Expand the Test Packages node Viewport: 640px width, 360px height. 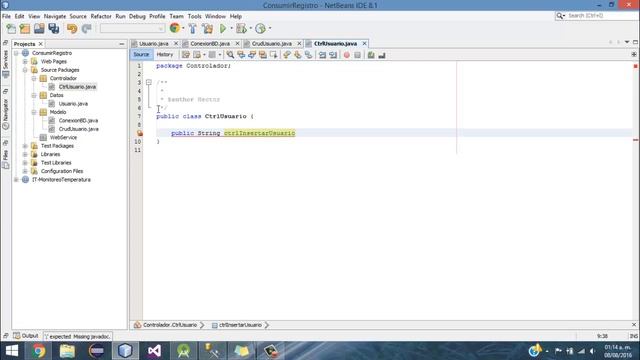pyautogui.click(x=25, y=146)
